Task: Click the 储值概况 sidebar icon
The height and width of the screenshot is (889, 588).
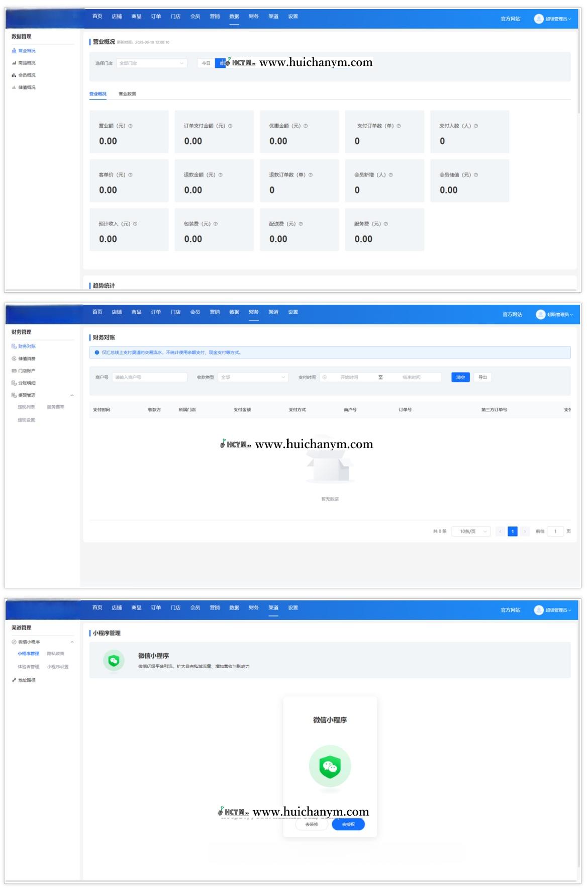Action: point(14,87)
